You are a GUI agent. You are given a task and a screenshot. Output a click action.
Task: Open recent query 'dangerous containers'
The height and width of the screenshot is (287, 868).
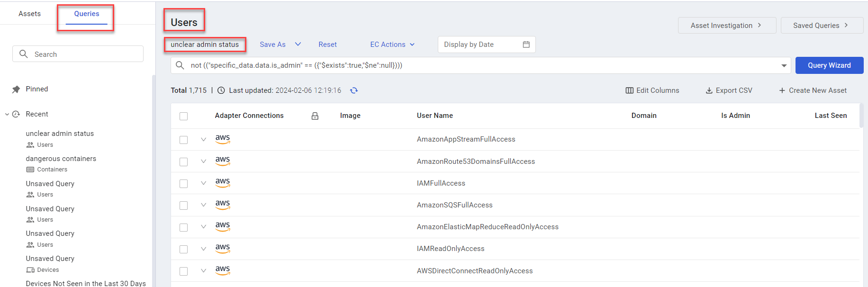coord(61,159)
